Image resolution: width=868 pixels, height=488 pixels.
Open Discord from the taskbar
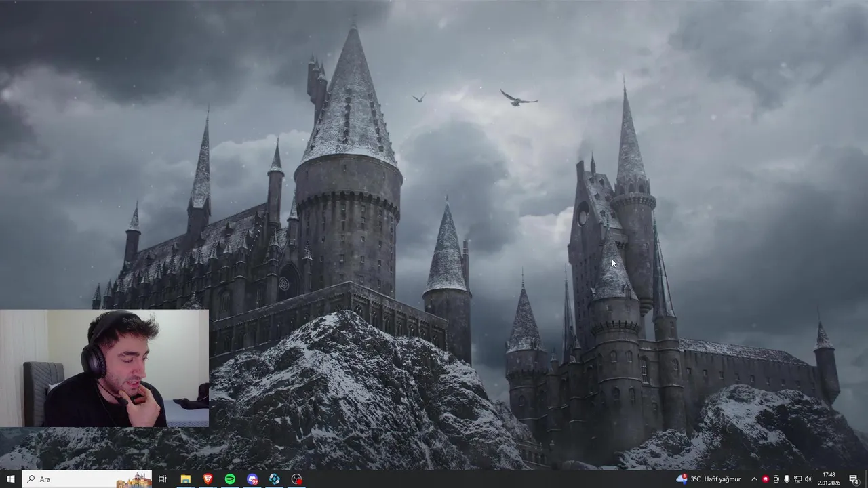pos(252,479)
